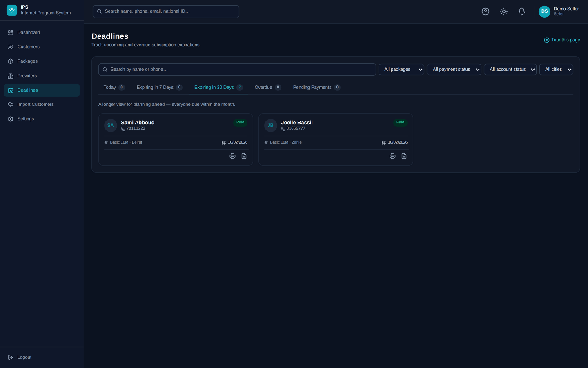Select Expiring in 7 Days tab
The height and width of the screenshot is (368, 588).
[159, 88]
